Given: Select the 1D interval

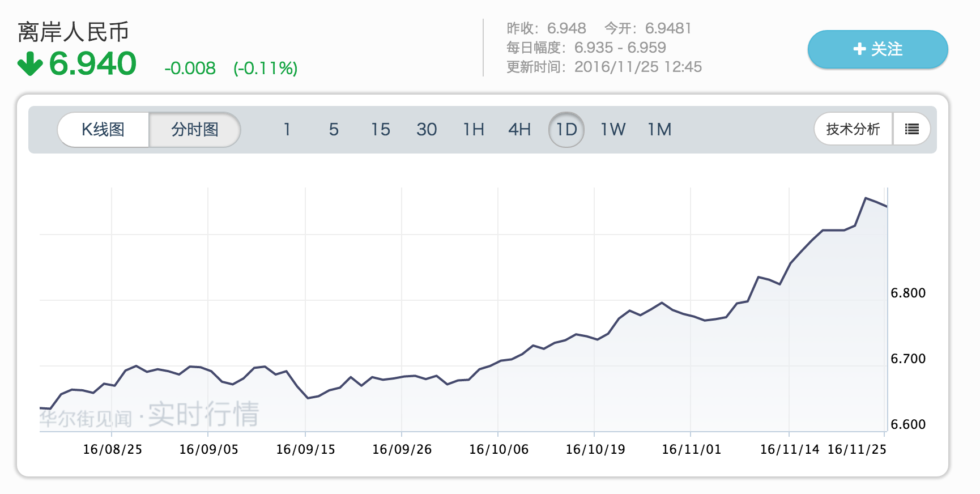Looking at the screenshot, I should pos(566,130).
